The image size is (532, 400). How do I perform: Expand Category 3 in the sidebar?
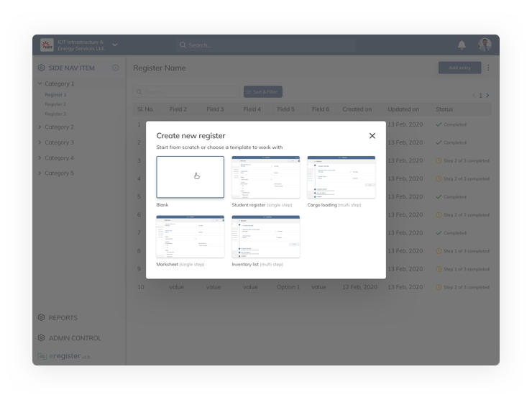pyautogui.click(x=40, y=142)
